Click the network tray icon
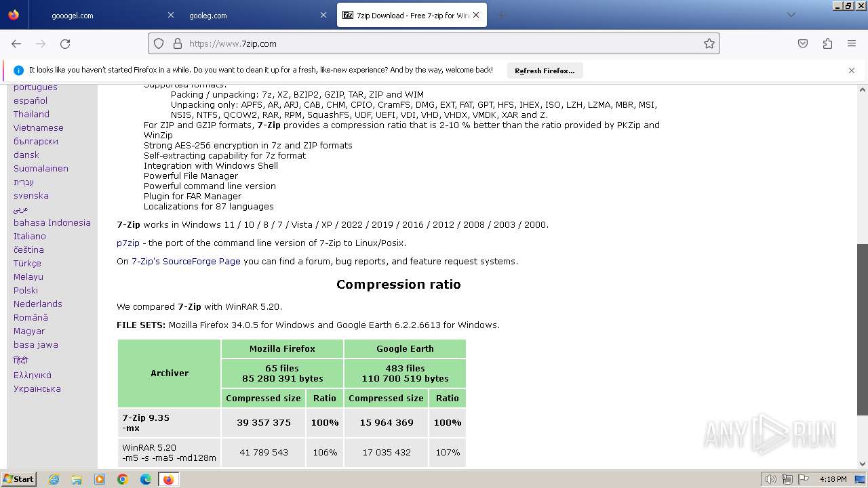This screenshot has height=488, width=868. click(x=787, y=479)
